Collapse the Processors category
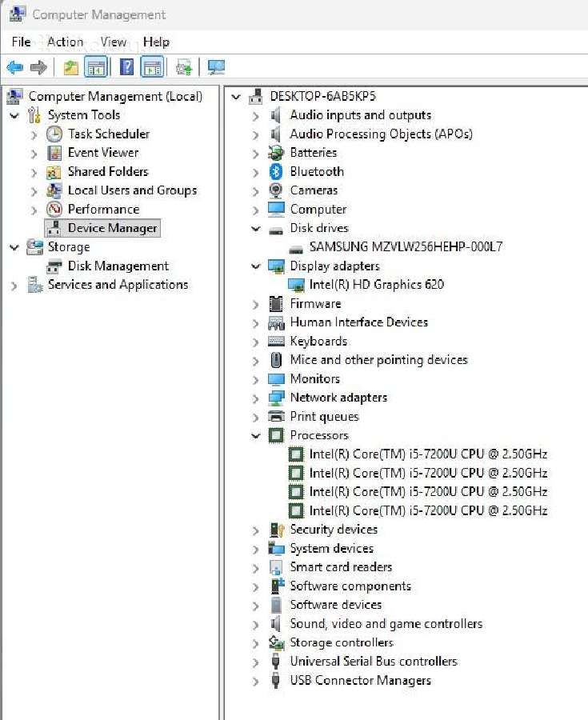Viewport: 588px width, 720px height. (x=256, y=435)
